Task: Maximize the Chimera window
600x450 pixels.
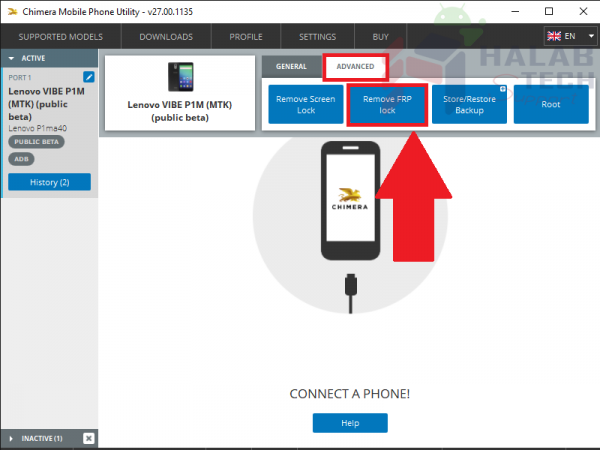Action: click(x=549, y=11)
